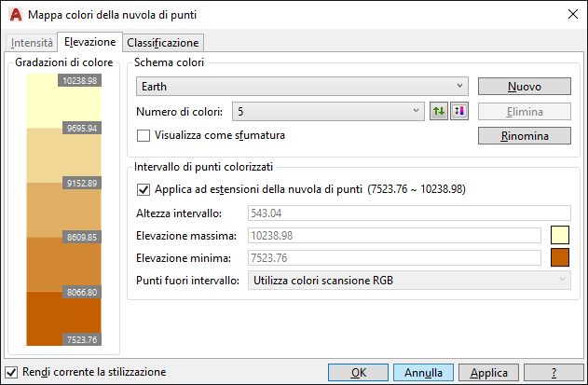588x385 pixels.
Task: Enable Visualizza come sfumatura checkbox
Action: (x=144, y=135)
